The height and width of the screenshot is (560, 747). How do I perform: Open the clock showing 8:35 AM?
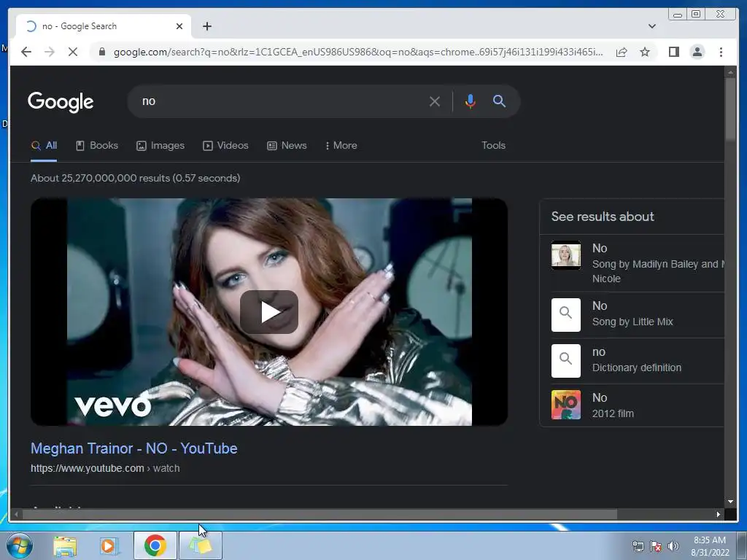[710, 546]
